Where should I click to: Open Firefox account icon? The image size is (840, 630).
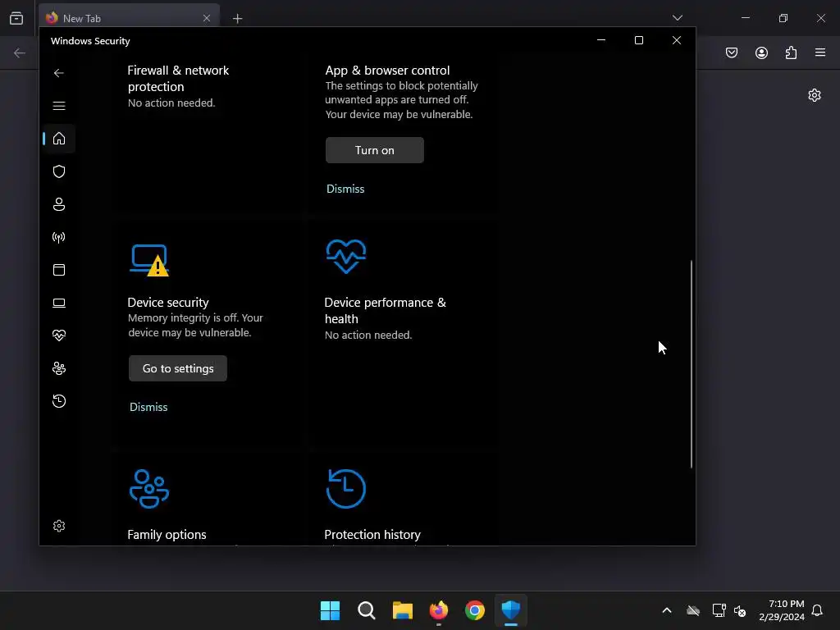(761, 52)
